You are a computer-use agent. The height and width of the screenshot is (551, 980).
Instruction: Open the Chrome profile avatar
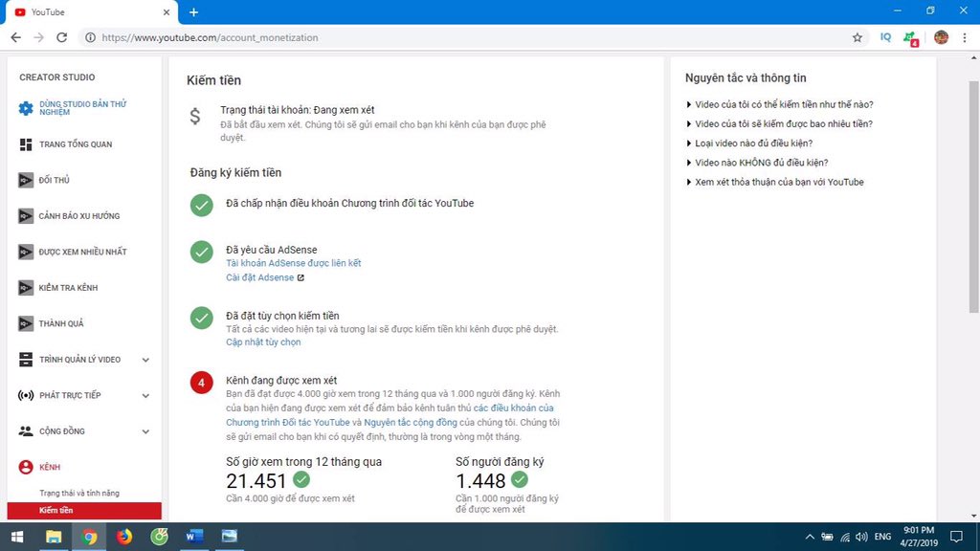tap(942, 37)
